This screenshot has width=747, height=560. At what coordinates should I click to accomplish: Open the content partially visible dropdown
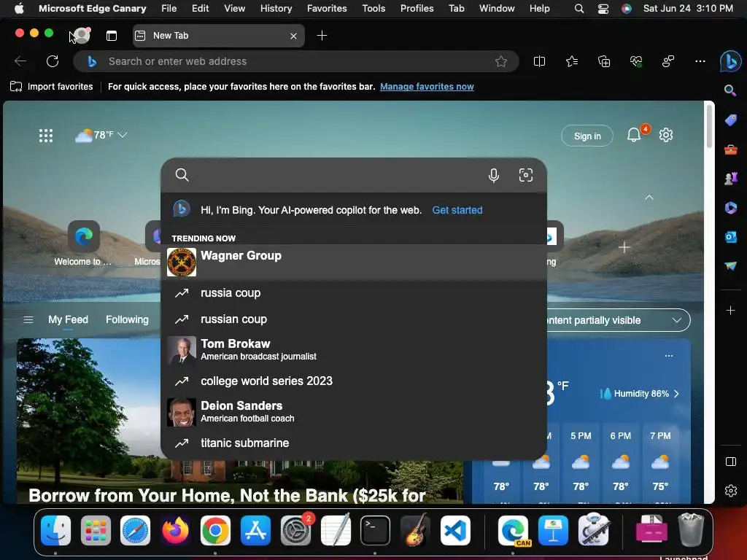619,321
